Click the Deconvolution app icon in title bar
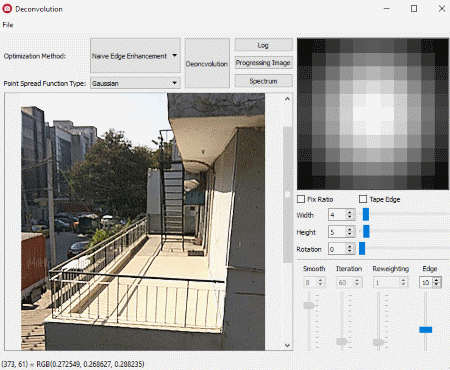Screen dimensions: 450x370 tap(7, 9)
